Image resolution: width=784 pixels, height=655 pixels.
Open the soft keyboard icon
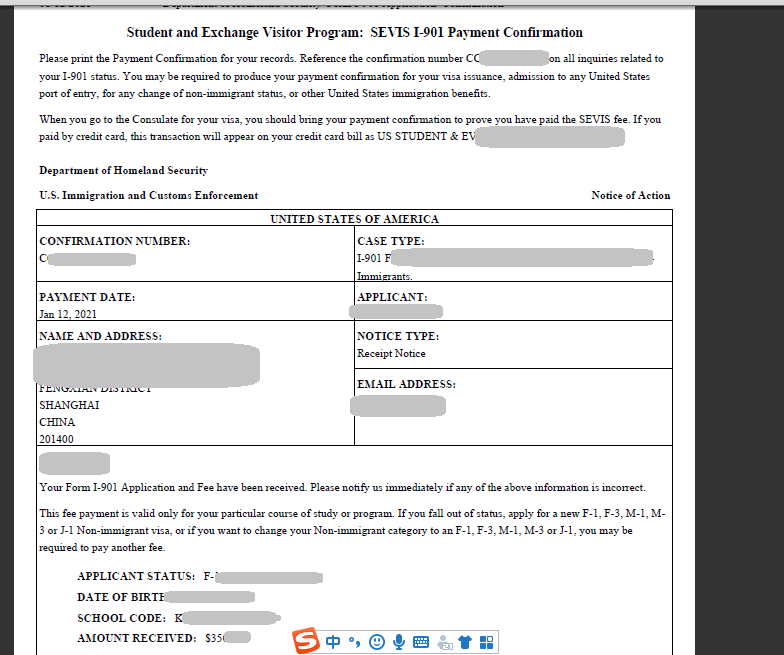click(421, 642)
